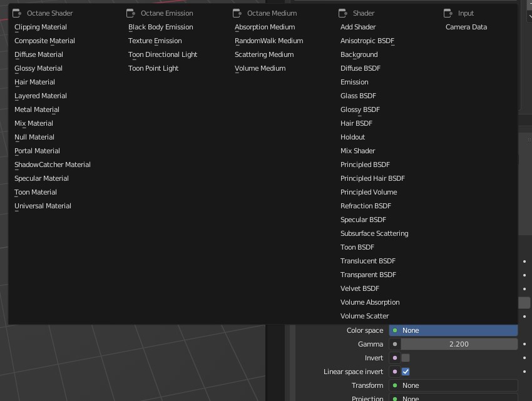The image size is (532, 401).
Task: Insert Glass BSDF
Action: (358, 96)
